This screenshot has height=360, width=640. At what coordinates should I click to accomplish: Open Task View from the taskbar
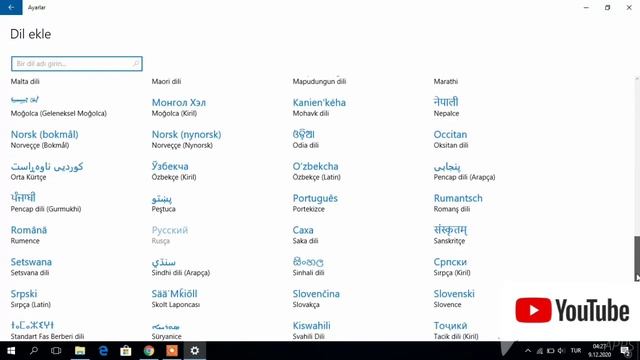pos(56,351)
